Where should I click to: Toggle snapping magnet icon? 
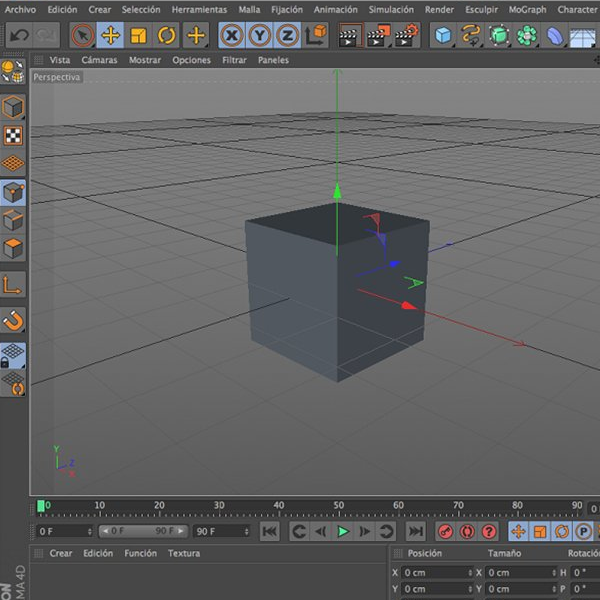tap(13, 320)
